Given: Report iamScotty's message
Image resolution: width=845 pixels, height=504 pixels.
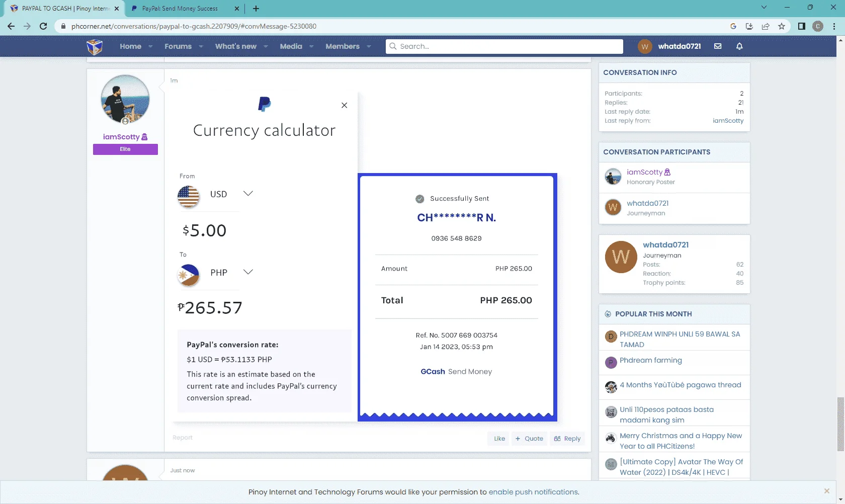Looking at the screenshot, I should (182, 438).
